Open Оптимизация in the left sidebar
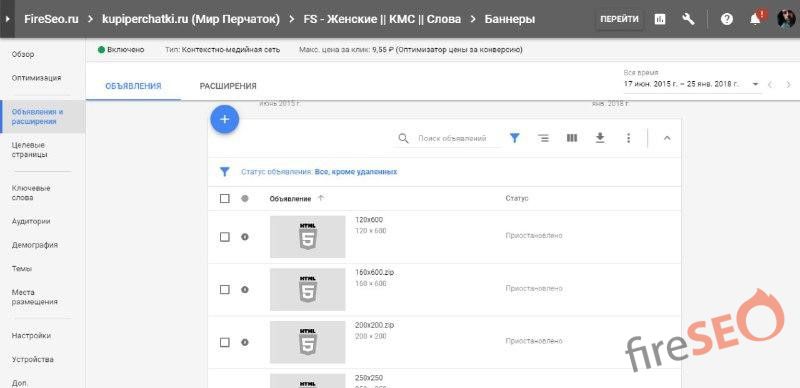The height and width of the screenshot is (388, 800). (x=36, y=78)
